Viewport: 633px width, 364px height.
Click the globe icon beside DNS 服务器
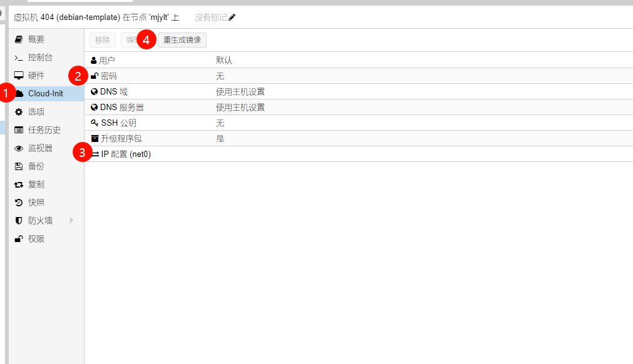[x=94, y=107]
